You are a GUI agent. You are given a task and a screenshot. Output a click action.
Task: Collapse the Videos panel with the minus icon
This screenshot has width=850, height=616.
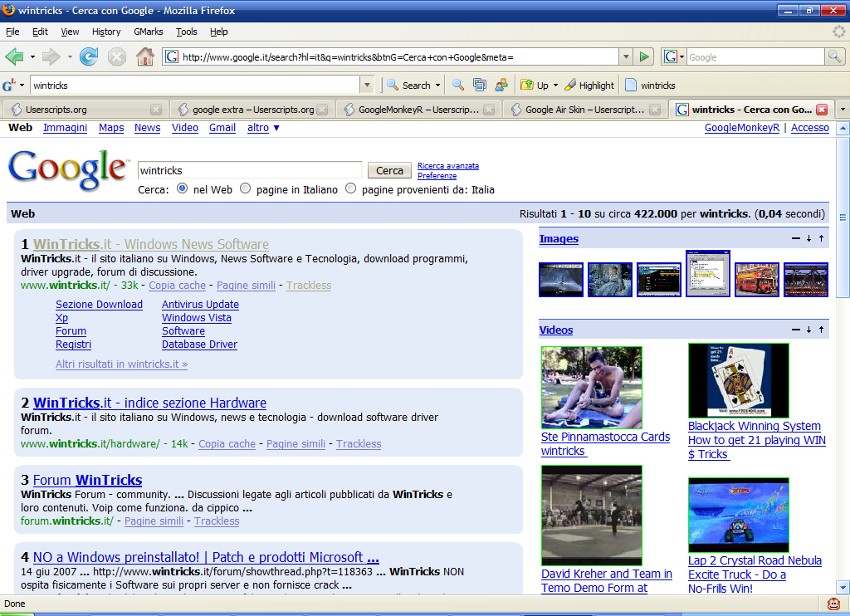(796, 330)
